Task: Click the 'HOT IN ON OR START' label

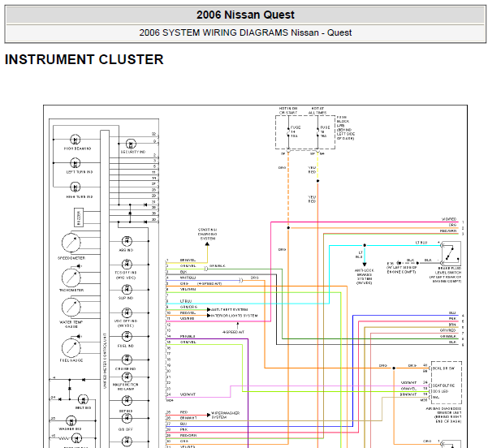Action: coord(288,110)
